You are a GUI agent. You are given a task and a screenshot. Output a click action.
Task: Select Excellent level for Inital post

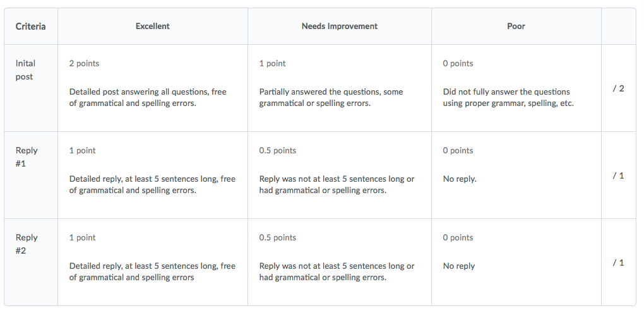(x=152, y=88)
